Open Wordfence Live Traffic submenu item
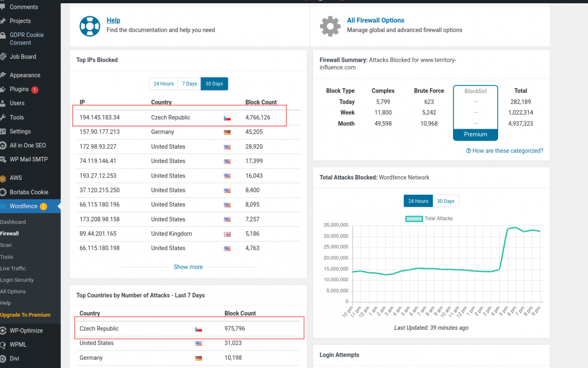Viewport: 588px width, 368px height. (x=13, y=268)
